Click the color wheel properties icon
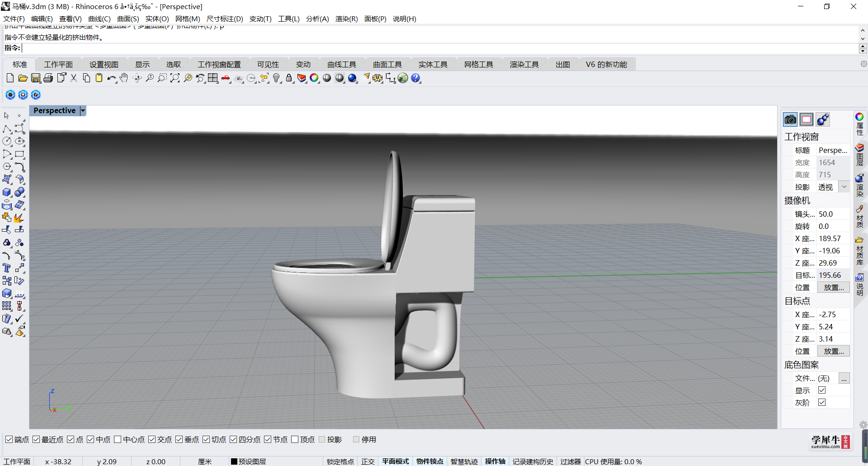This screenshot has width=868, height=466. 859,117
